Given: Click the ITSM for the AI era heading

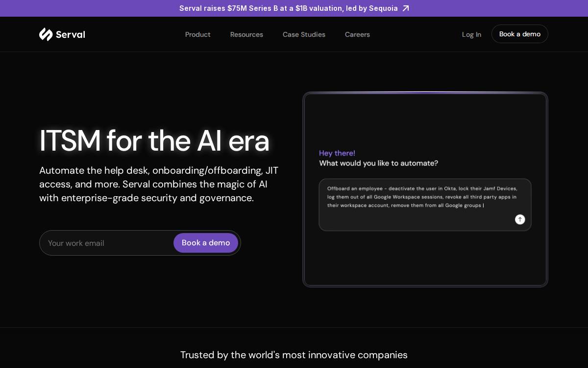Looking at the screenshot, I should tap(154, 141).
